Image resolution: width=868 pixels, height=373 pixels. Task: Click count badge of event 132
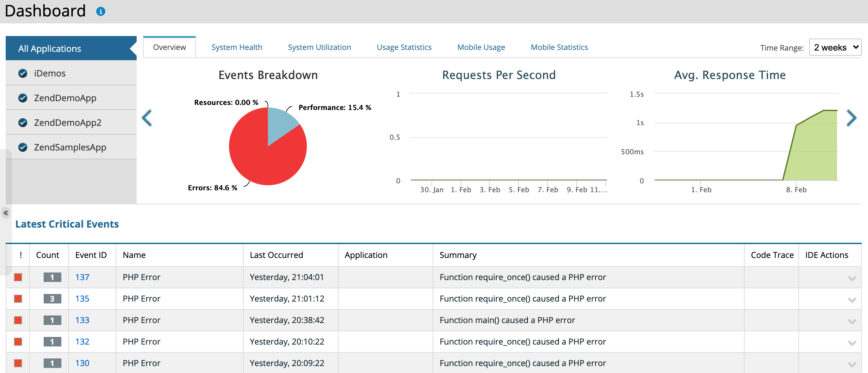(52, 342)
